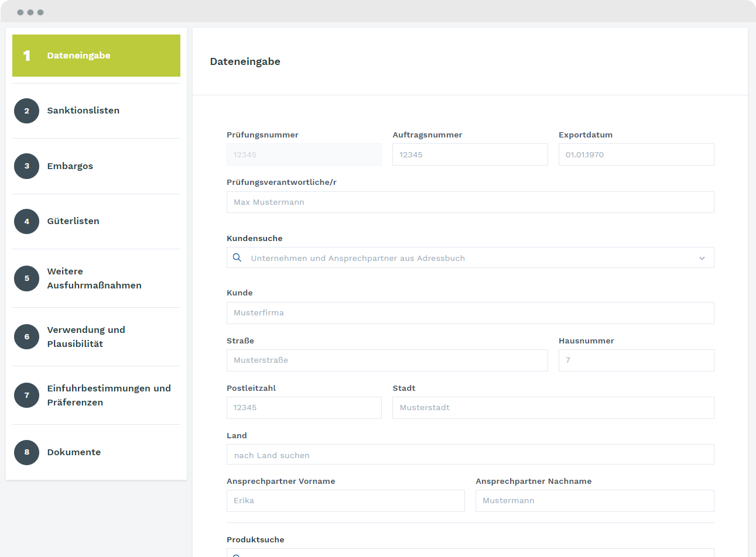Click the Postleitzahl input field
756x557 pixels.
click(x=304, y=408)
